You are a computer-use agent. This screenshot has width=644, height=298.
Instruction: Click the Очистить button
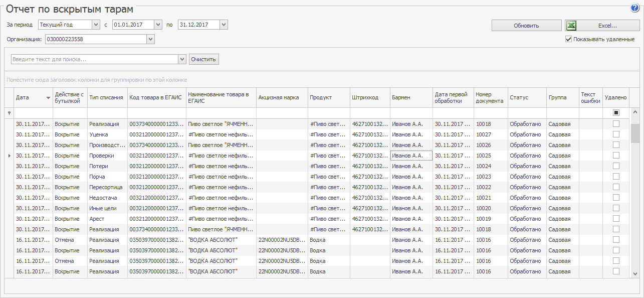(x=204, y=59)
